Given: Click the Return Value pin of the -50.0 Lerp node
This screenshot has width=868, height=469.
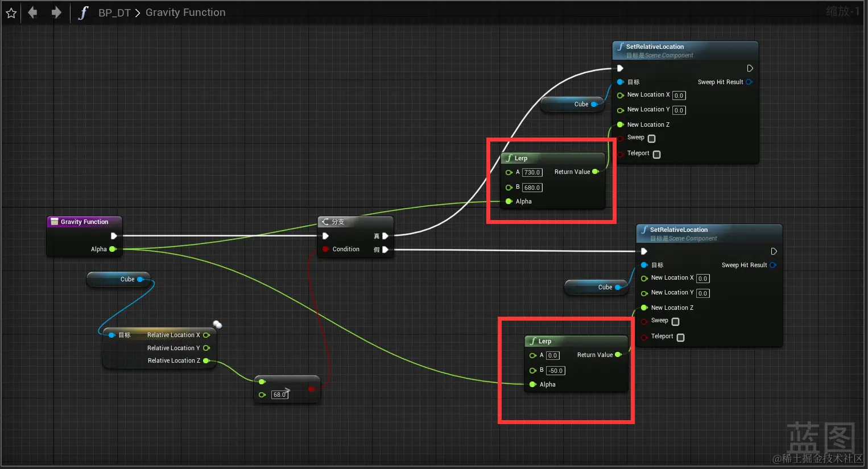Looking at the screenshot, I should 618,355.
